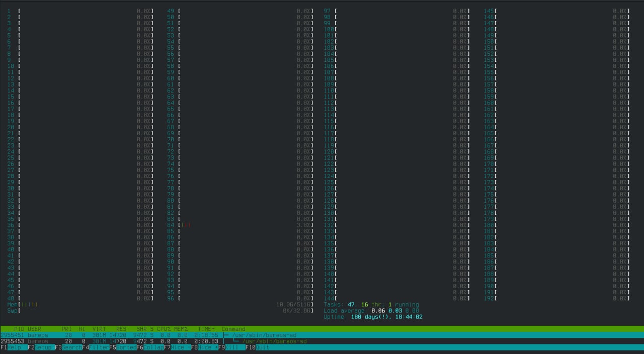
Task: Open F4 Filter
Action: tap(95, 347)
